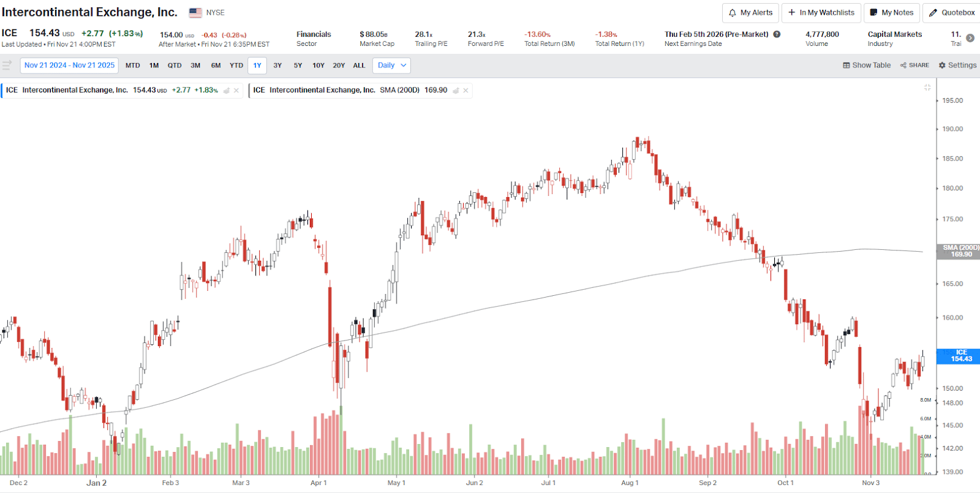
Task: Open chart Settings gear
Action: pyautogui.click(x=957, y=66)
